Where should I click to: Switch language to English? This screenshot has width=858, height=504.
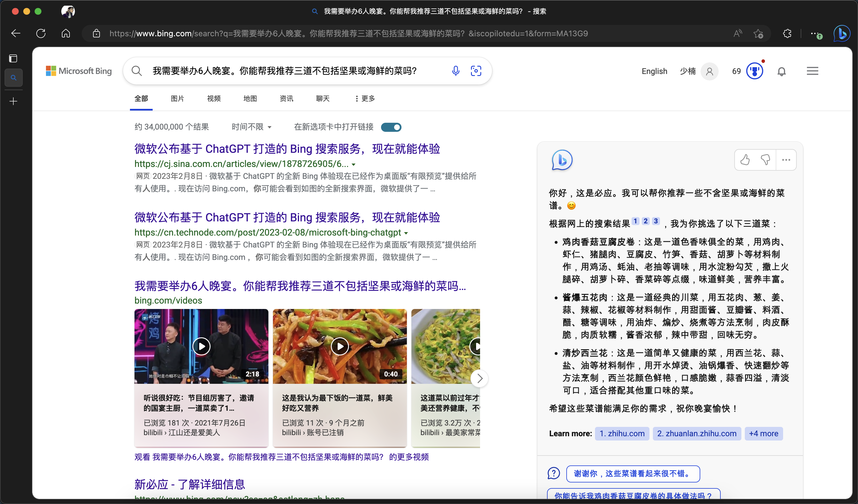point(654,71)
